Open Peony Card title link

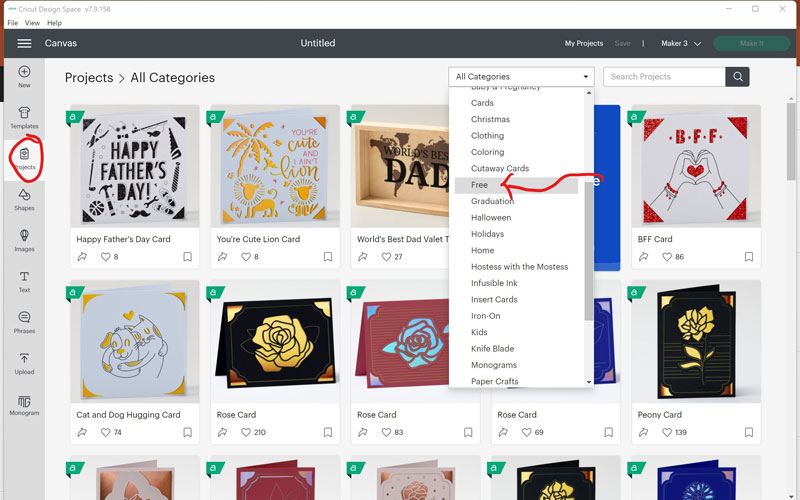(660, 415)
